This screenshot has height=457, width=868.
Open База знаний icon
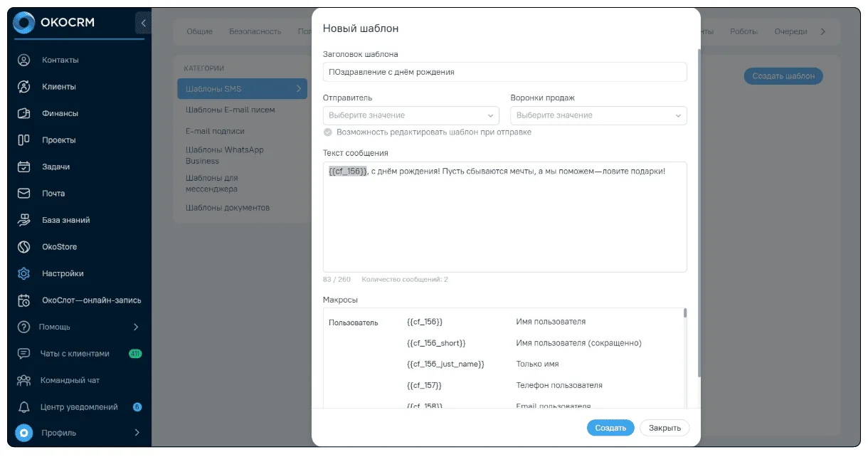click(x=23, y=220)
